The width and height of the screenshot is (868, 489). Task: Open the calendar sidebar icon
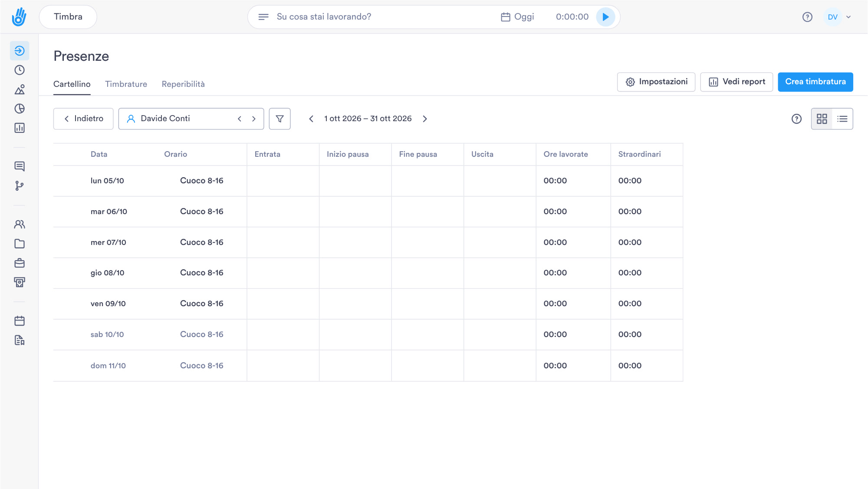tap(20, 321)
